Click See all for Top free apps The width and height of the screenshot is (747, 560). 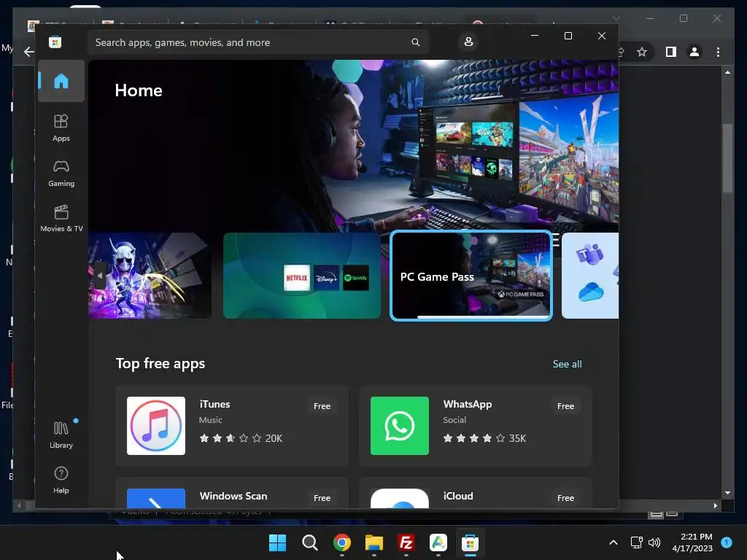[x=567, y=364]
